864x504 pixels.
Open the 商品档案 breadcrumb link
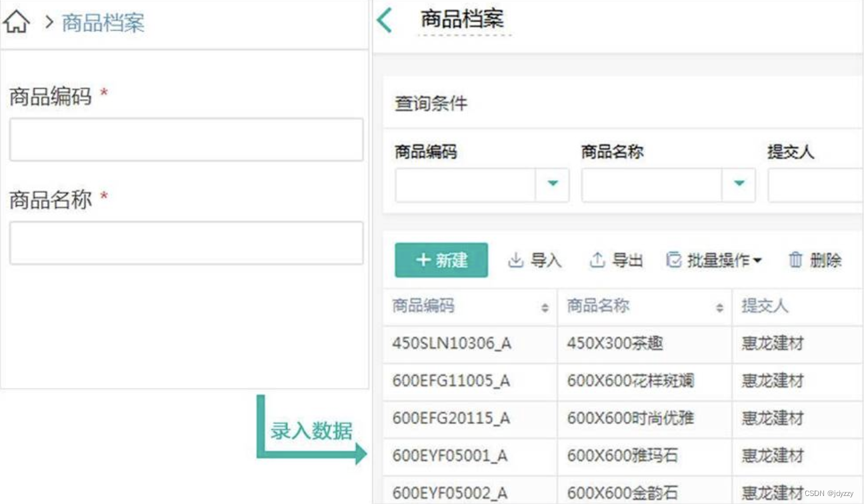click(103, 23)
